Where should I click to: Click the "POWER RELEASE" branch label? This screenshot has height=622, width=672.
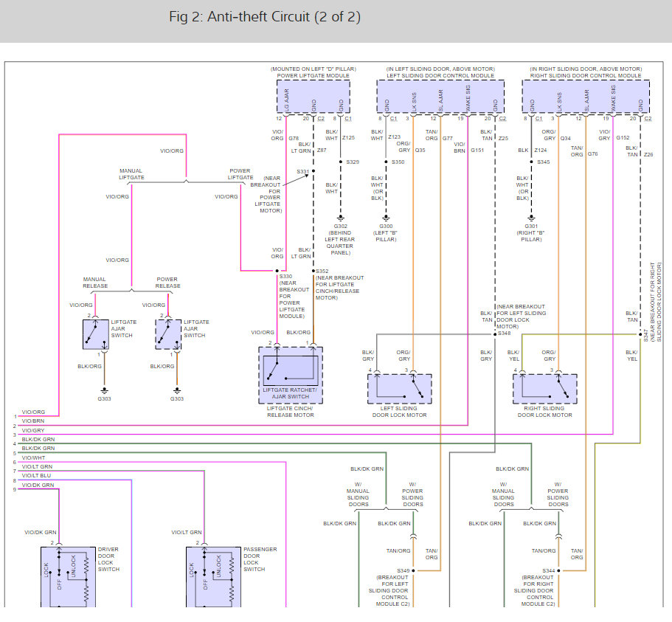[167, 283]
